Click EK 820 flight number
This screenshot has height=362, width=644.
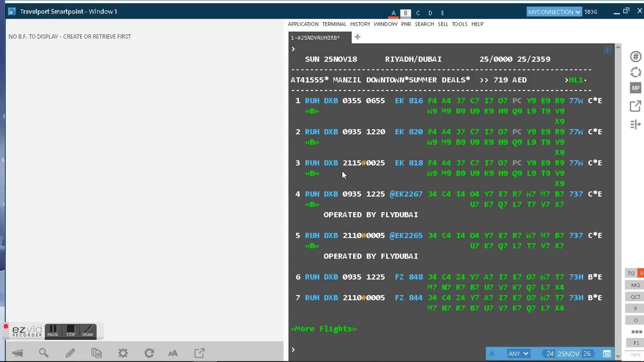[409, 132]
